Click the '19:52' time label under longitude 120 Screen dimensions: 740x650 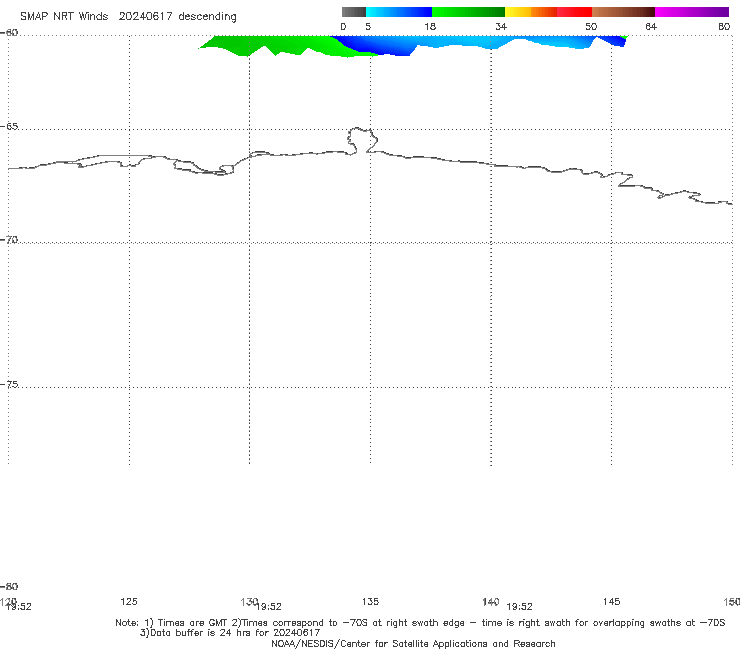point(19,607)
